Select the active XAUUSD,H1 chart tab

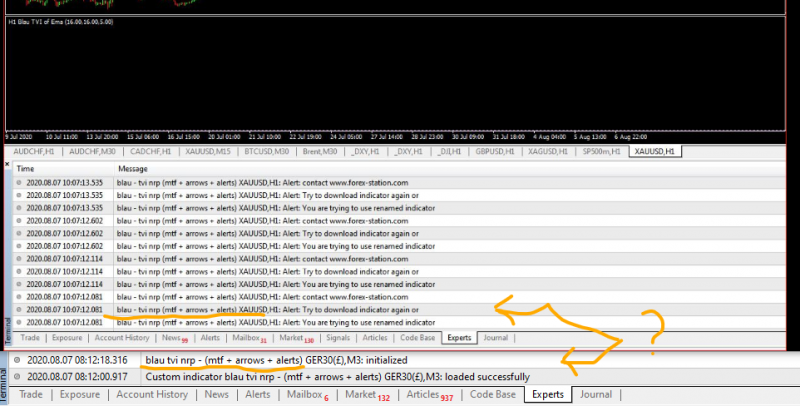[x=655, y=151]
